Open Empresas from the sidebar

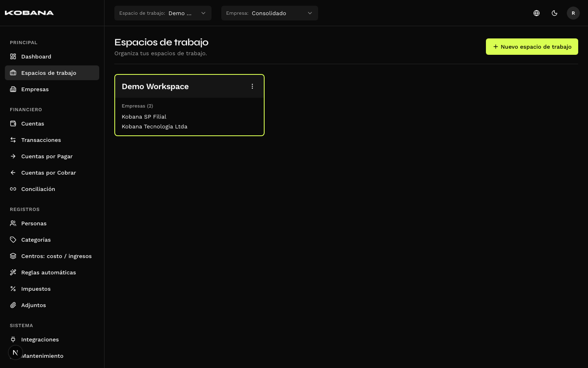tap(52, 89)
